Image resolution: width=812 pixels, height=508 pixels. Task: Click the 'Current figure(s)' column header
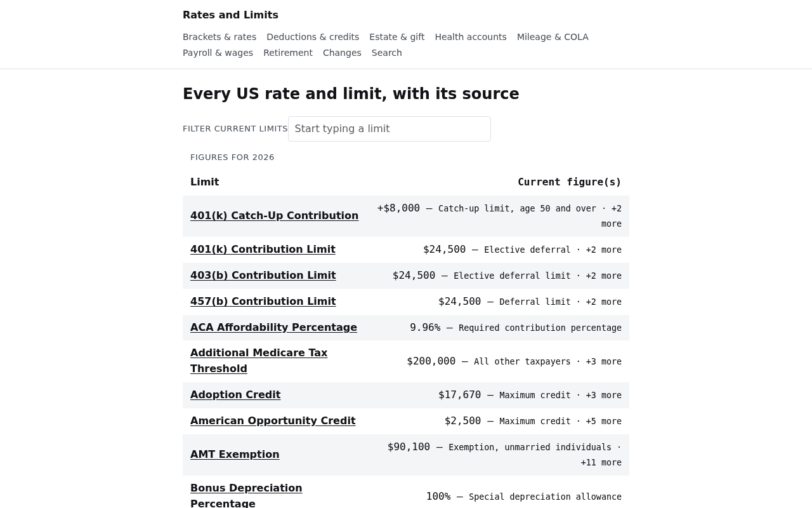570,182
